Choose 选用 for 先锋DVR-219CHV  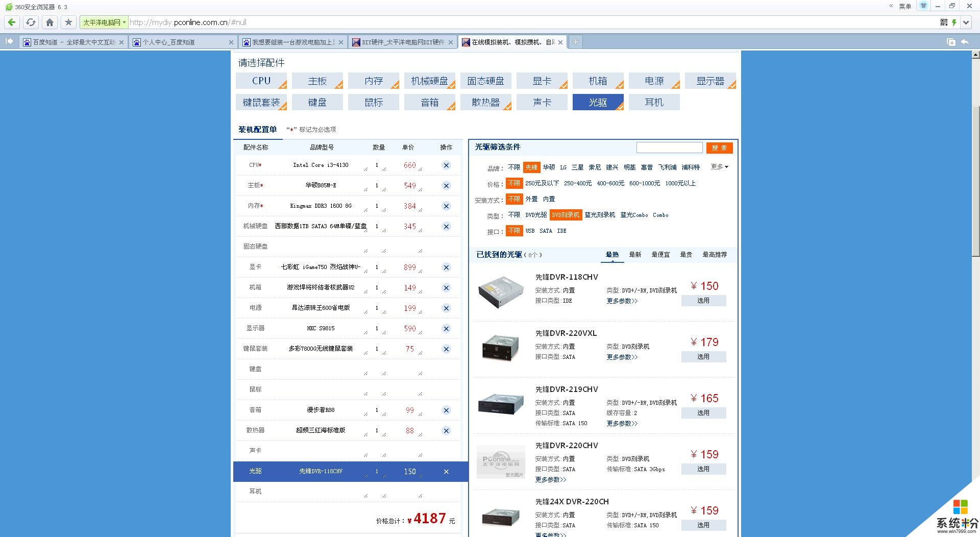tap(703, 413)
